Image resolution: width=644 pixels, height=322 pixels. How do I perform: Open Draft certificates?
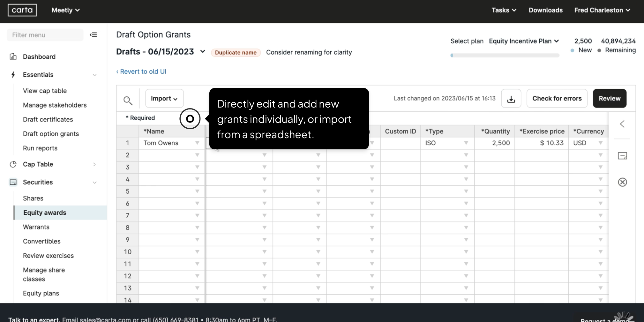(48, 119)
